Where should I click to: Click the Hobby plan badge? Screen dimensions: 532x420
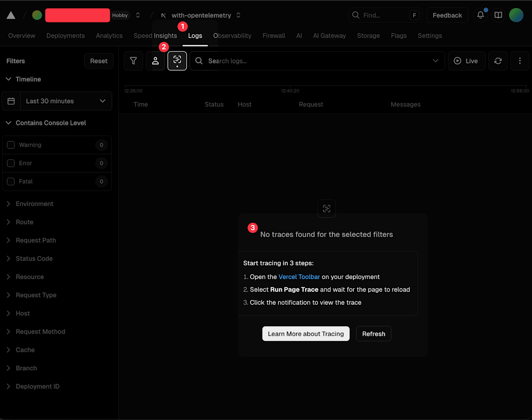coord(120,15)
